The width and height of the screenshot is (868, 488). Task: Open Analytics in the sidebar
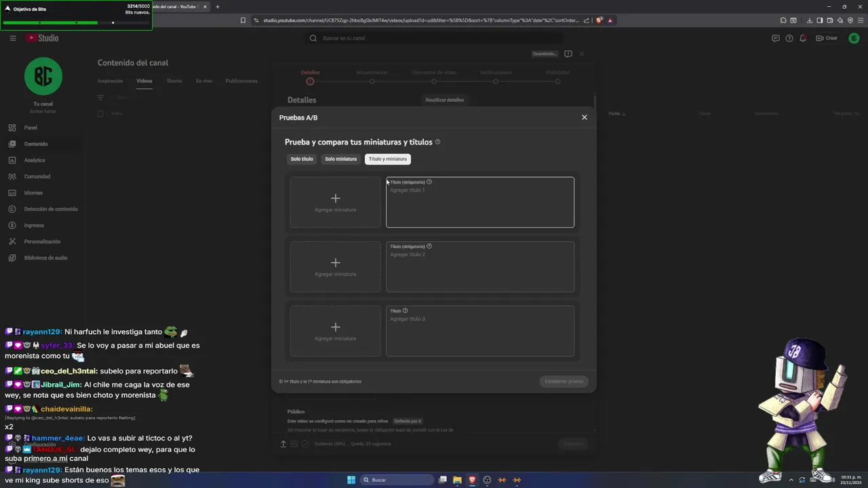pos(42,160)
